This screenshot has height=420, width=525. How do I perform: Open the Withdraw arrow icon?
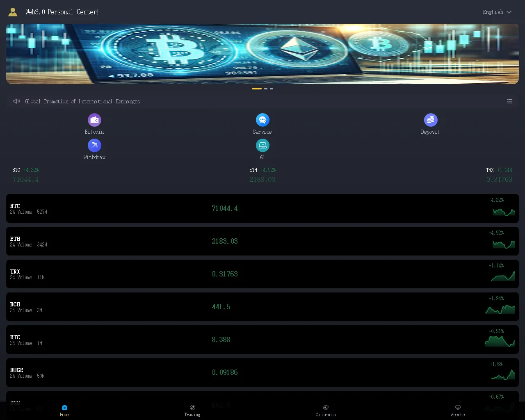94,146
